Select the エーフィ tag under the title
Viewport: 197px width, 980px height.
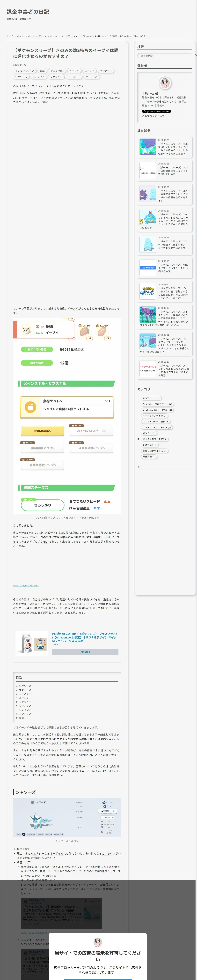[90, 71]
